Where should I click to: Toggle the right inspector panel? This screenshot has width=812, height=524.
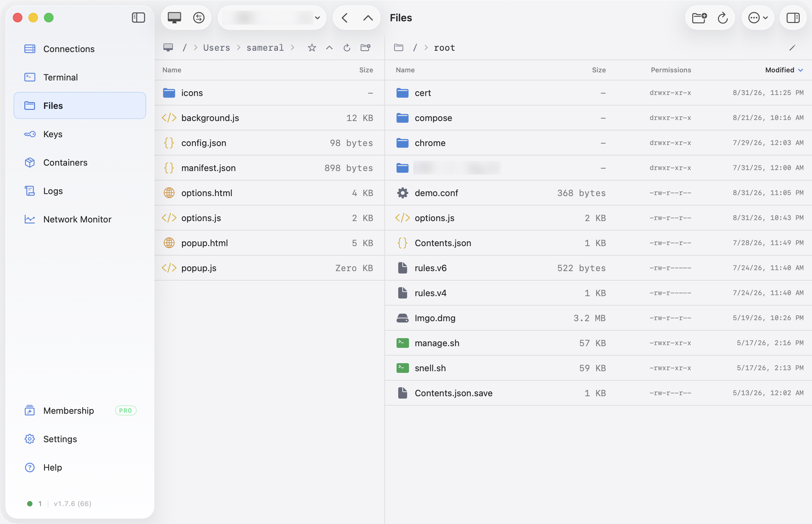tap(793, 18)
